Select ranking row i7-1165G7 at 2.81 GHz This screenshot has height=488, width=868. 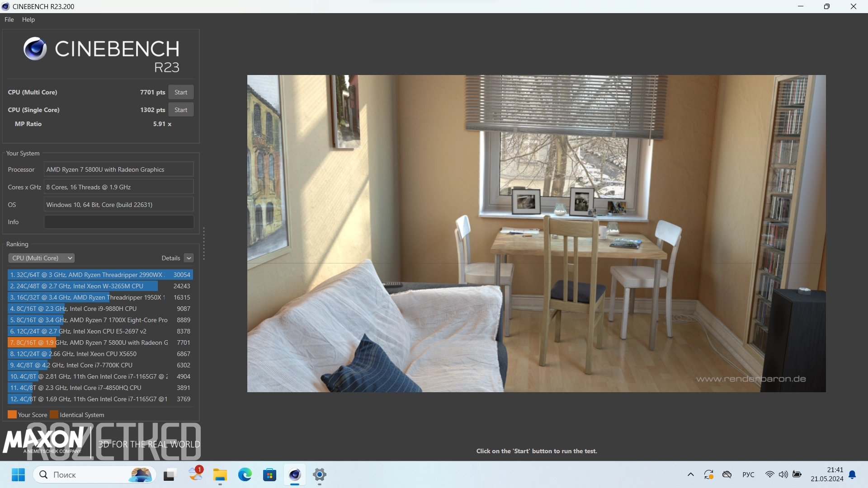tap(100, 376)
